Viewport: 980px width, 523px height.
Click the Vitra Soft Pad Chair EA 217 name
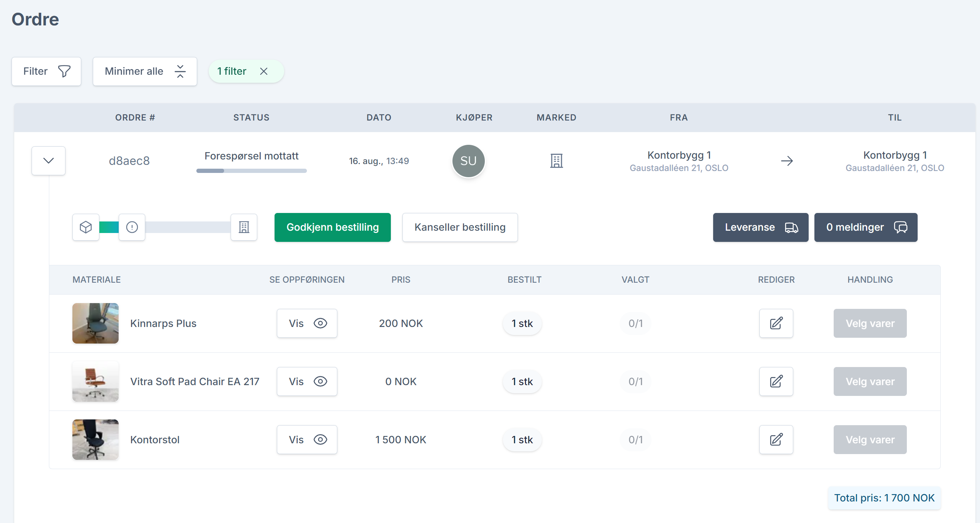point(195,381)
